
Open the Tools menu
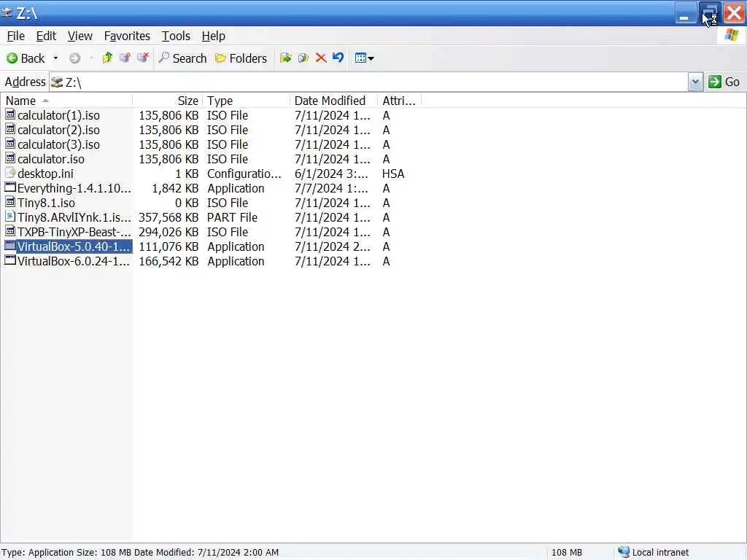coord(176,36)
